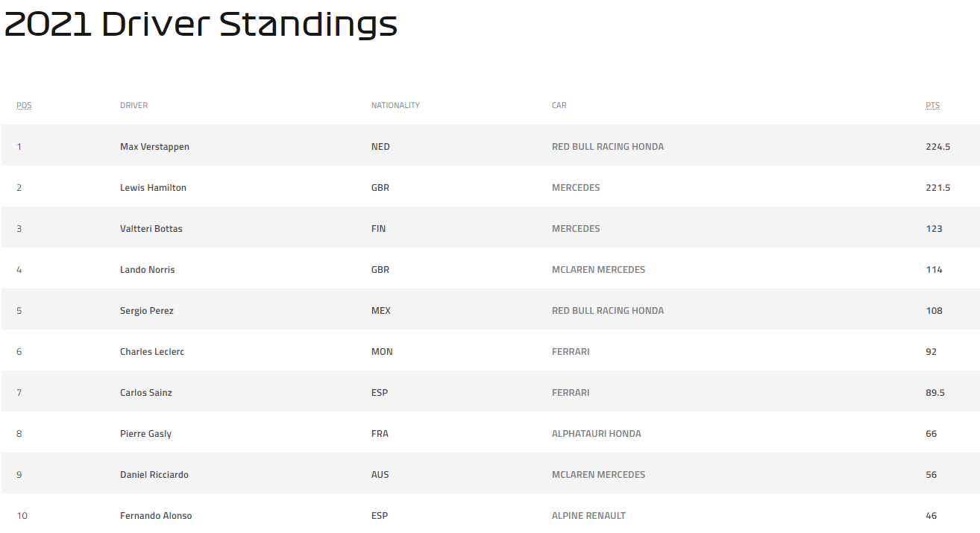Select Alpine Renault team link
980x533 pixels.
click(x=588, y=516)
